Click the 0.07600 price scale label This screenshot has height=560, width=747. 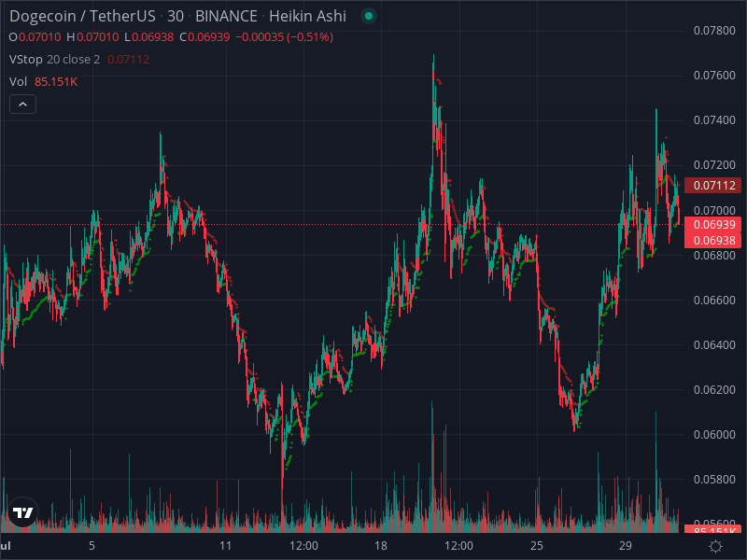click(714, 76)
